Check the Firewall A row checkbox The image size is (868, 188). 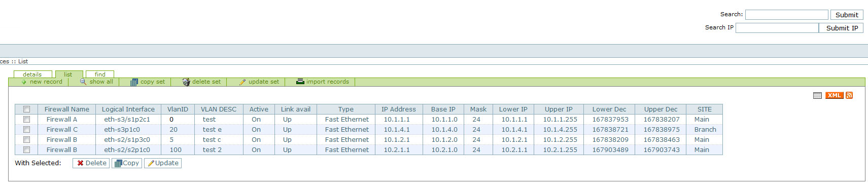pyautogui.click(x=27, y=120)
